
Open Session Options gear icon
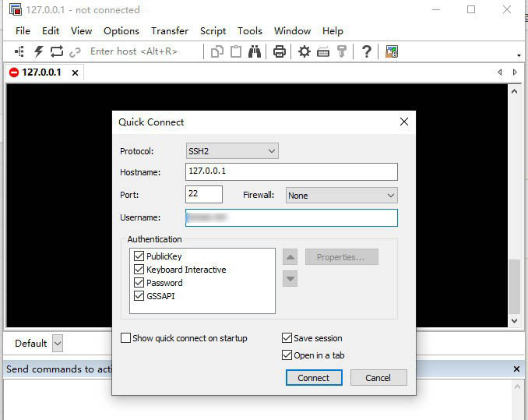(304, 51)
